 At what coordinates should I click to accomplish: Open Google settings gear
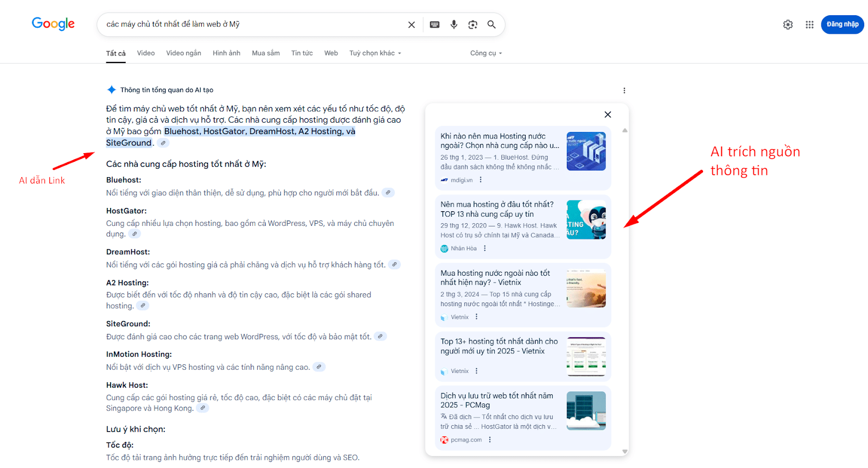(788, 25)
